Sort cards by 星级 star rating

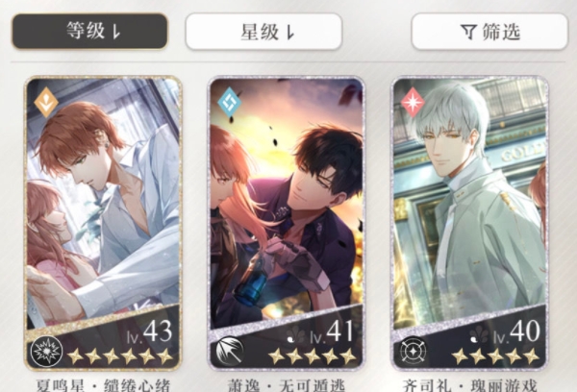click(x=263, y=32)
